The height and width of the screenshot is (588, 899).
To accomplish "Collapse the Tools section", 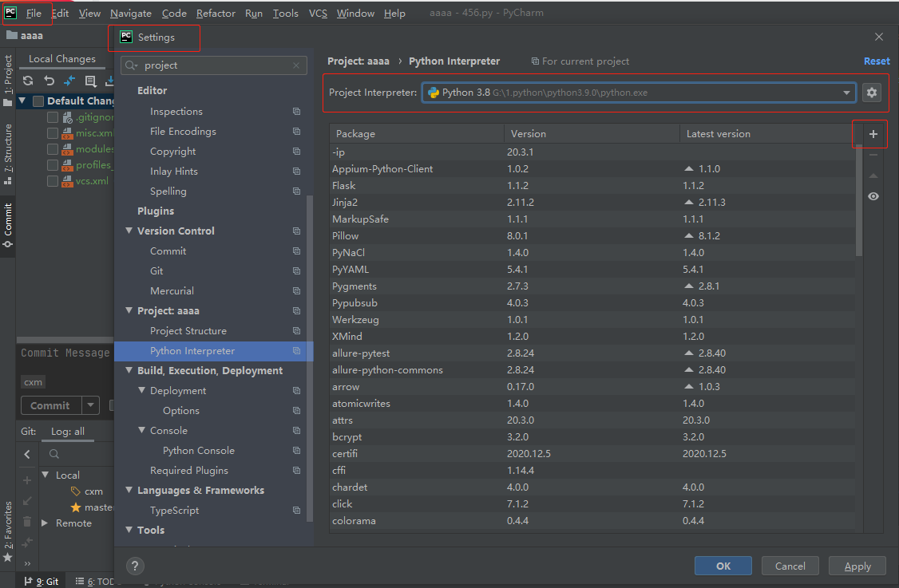I will 129,530.
